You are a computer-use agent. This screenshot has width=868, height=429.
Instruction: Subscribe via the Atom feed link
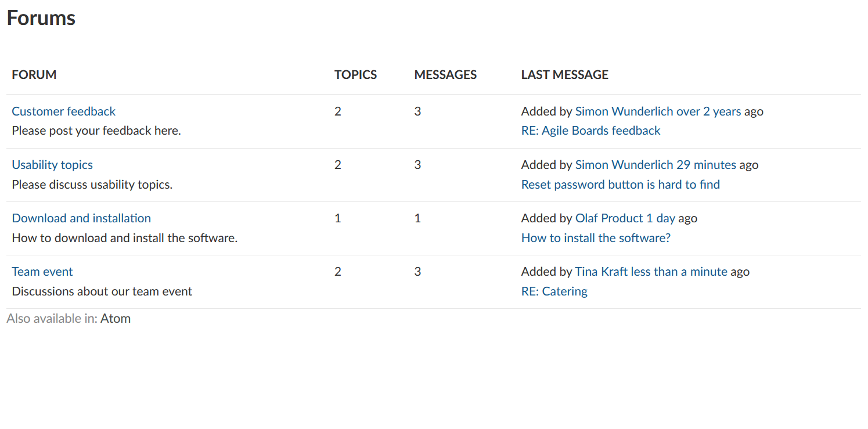116,318
